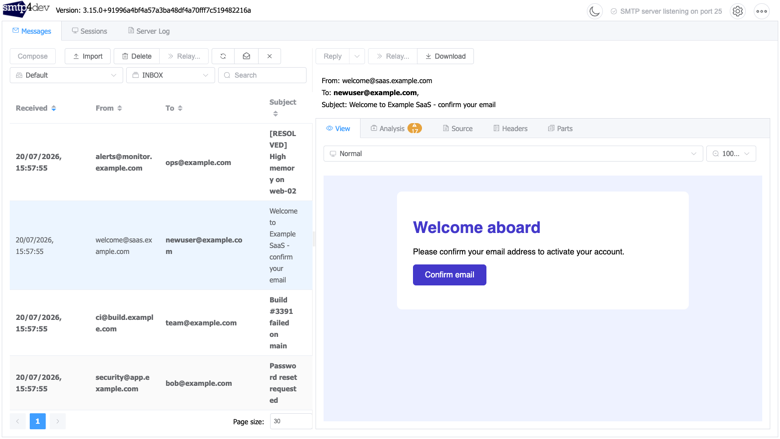
Task: Expand the Reply dropdown arrow
Action: point(357,56)
